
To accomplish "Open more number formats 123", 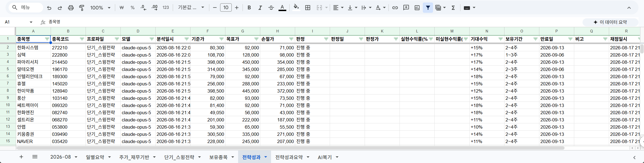I will click(x=166, y=8).
